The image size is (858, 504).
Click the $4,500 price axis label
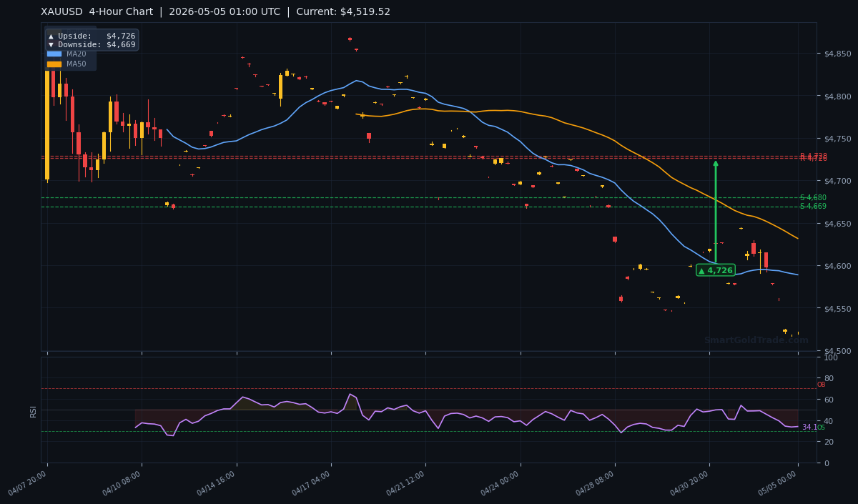(x=837, y=351)
